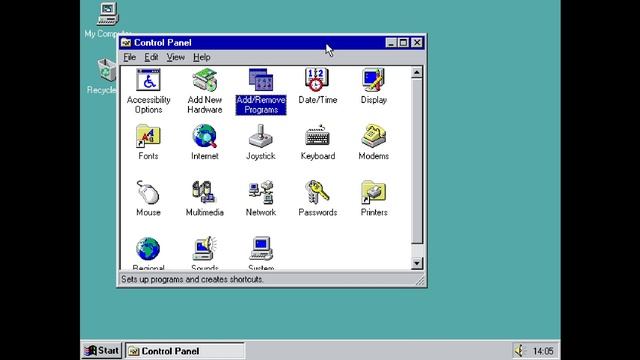Click the scrollbar up arrow
640x360 pixels.
point(416,73)
